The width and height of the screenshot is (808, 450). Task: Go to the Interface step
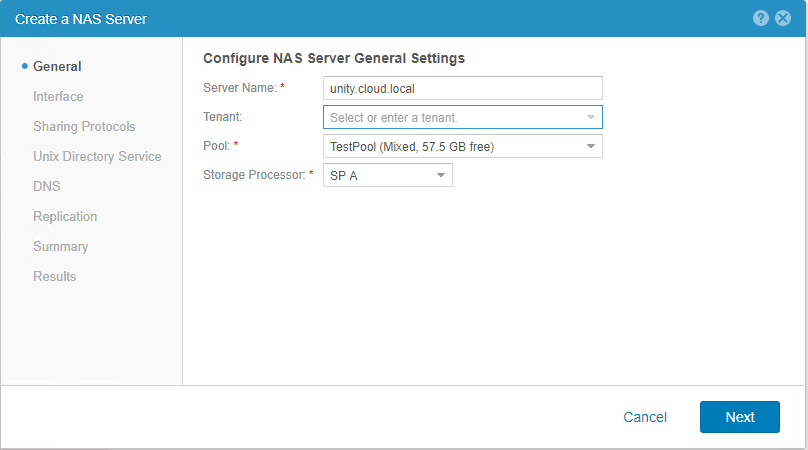click(x=58, y=97)
